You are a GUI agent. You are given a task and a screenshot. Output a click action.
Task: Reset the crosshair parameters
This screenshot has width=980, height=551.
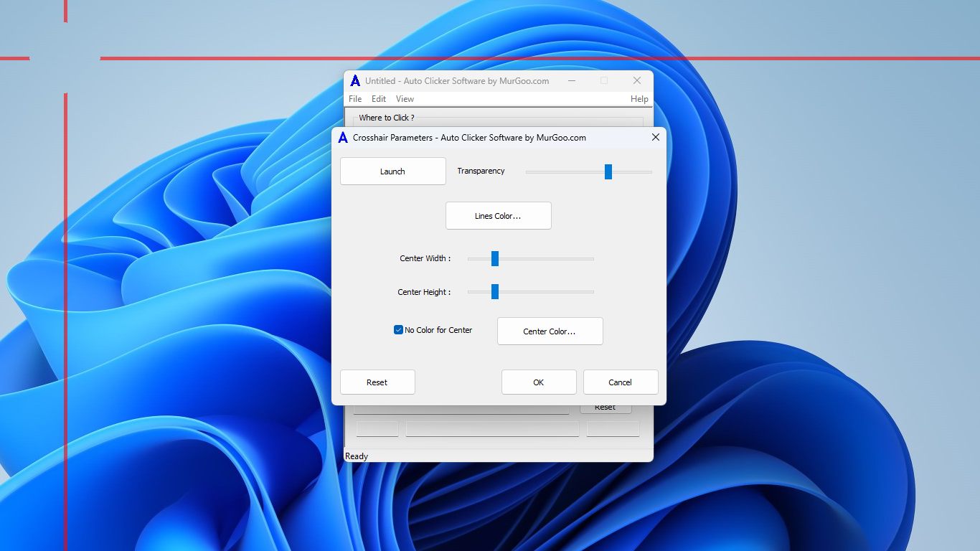tap(377, 382)
